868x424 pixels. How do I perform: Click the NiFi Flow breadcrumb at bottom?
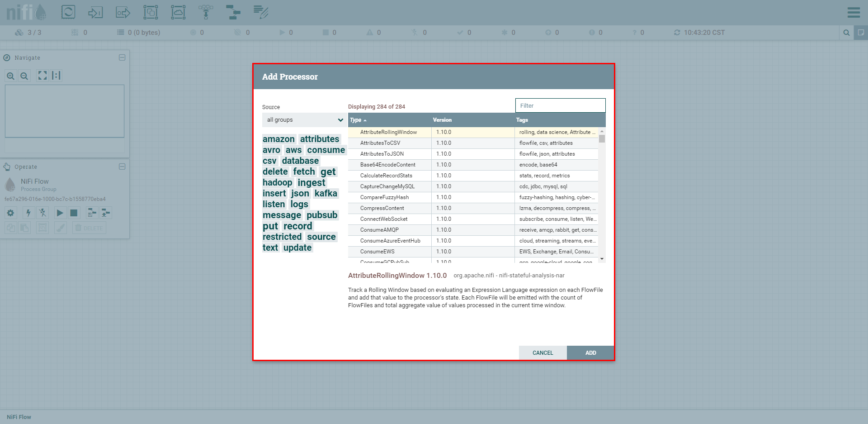(19, 417)
